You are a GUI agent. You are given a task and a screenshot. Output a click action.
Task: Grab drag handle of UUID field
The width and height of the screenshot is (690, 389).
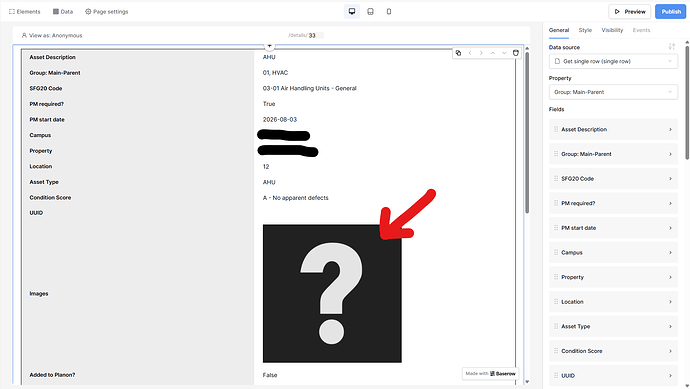(x=556, y=376)
